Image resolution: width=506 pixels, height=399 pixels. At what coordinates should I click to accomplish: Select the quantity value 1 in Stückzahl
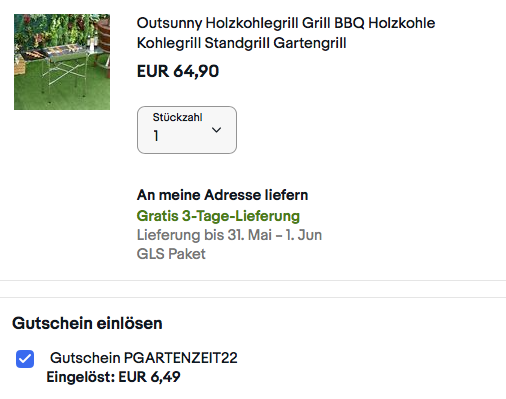tap(156, 136)
